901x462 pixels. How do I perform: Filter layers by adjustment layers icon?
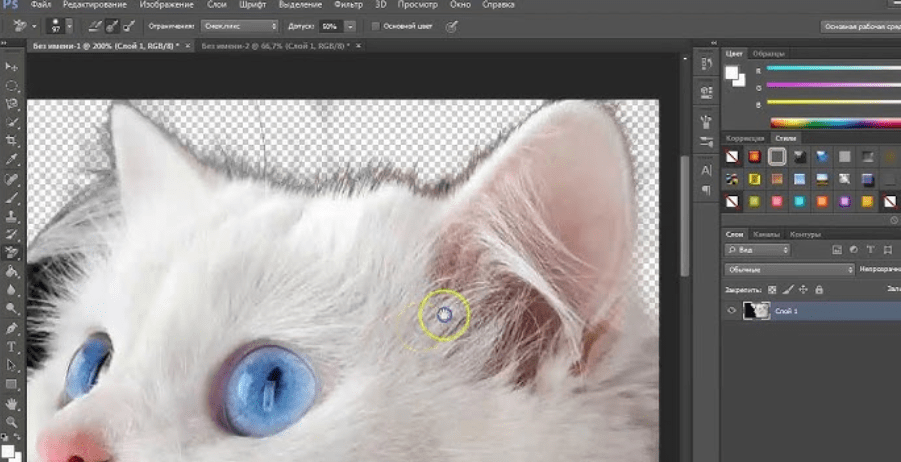[x=853, y=249]
